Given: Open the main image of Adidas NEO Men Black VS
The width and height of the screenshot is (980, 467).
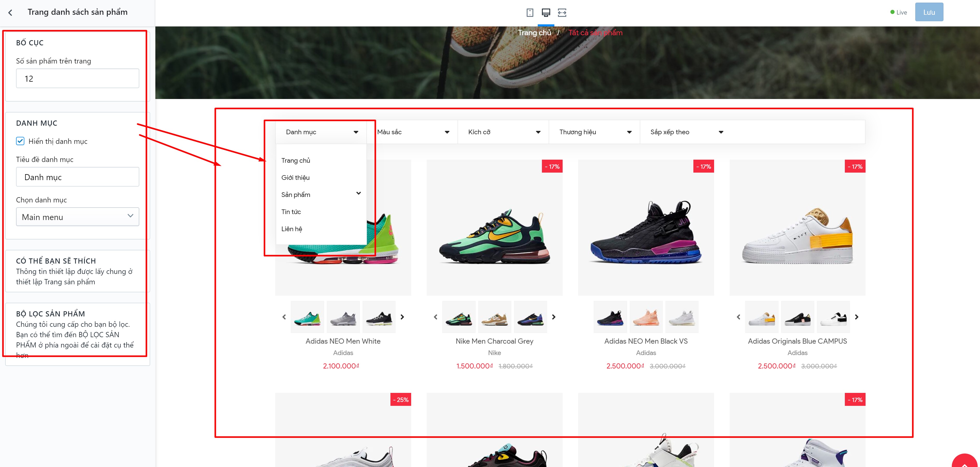Looking at the screenshot, I should coord(645,227).
